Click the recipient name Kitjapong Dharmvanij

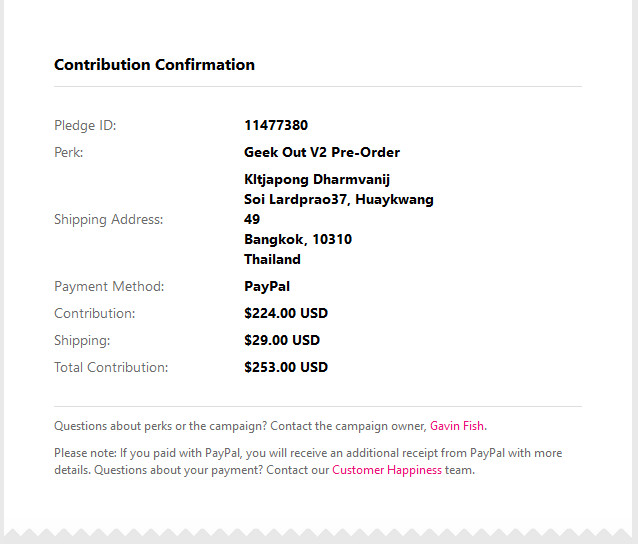(317, 180)
